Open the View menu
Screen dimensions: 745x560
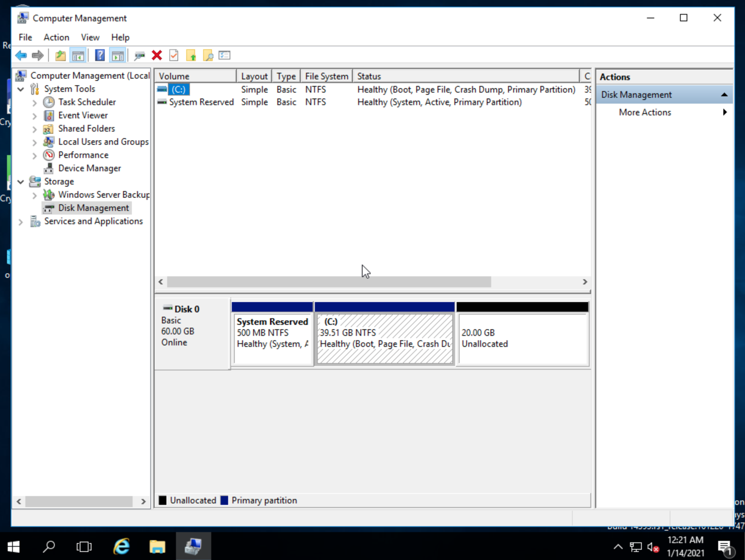point(89,37)
